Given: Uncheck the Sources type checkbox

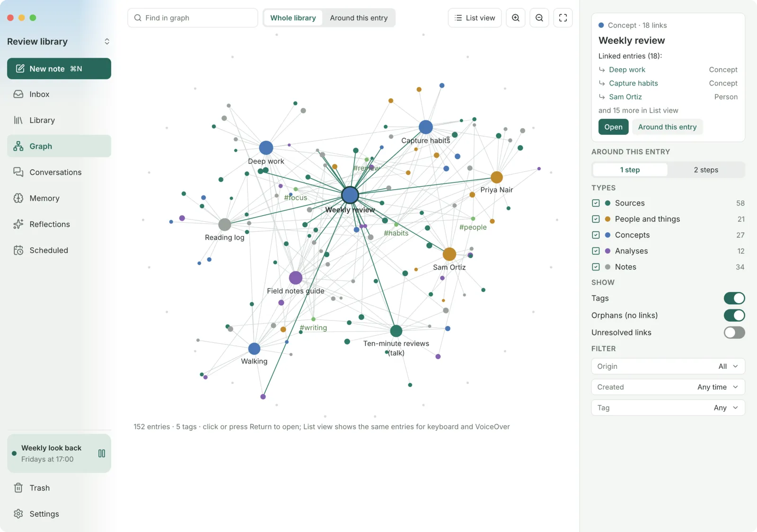Looking at the screenshot, I should click(596, 203).
